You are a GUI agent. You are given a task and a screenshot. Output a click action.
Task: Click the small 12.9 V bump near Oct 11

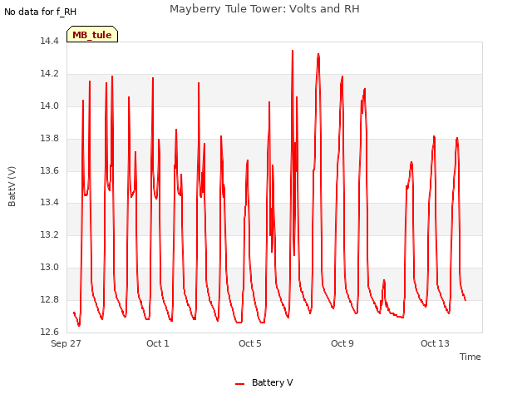384,281
